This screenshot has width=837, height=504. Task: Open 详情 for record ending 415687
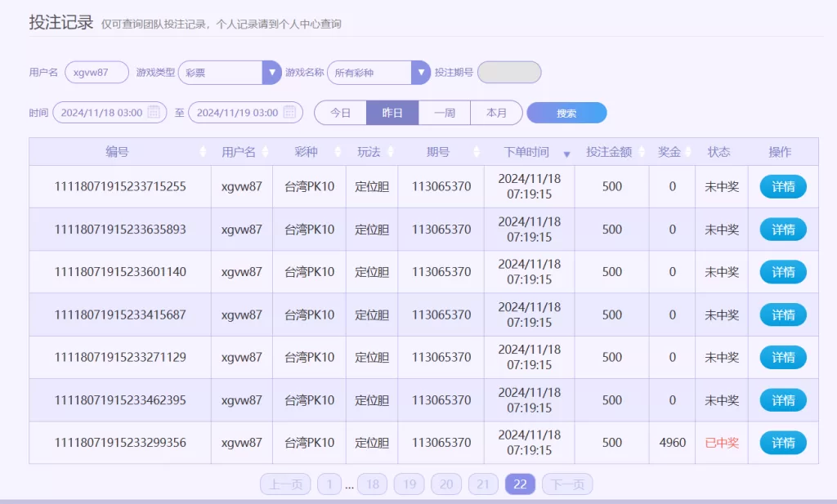pos(783,314)
